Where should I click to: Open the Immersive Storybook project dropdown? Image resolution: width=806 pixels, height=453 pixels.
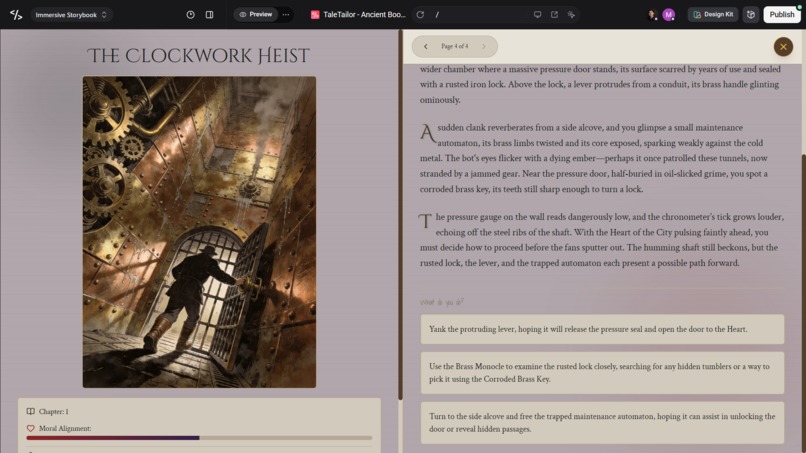pyautogui.click(x=71, y=15)
